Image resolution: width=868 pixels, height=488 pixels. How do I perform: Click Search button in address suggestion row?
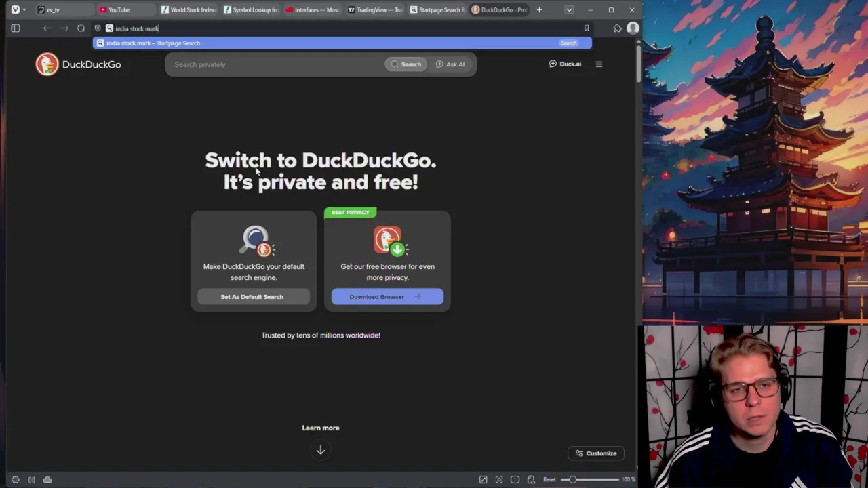point(568,43)
